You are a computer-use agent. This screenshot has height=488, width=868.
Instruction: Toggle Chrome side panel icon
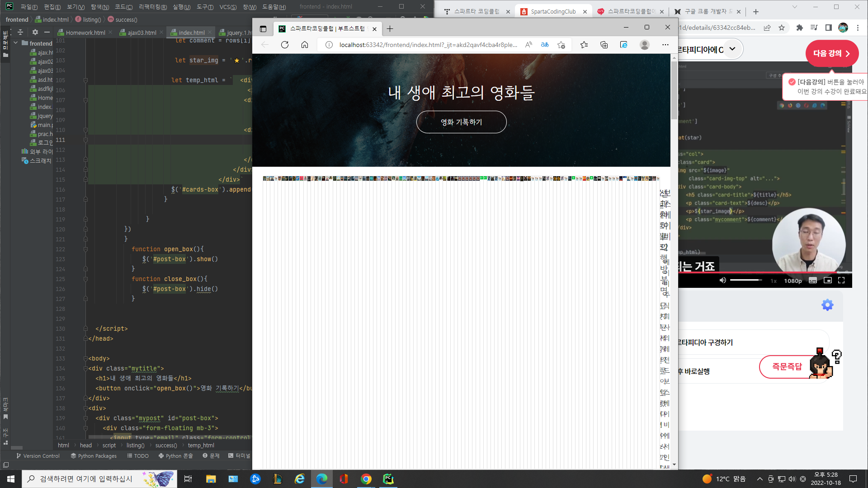pyautogui.click(x=828, y=28)
